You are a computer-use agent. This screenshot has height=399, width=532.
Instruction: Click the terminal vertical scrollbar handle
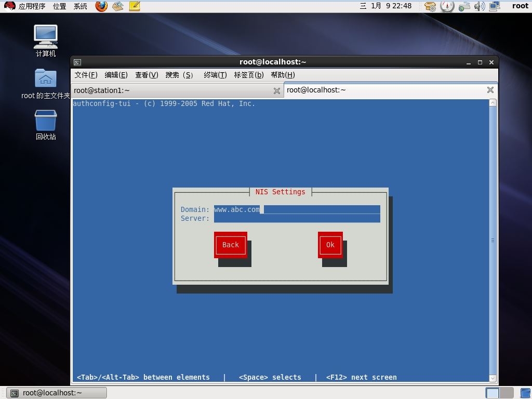point(493,241)
